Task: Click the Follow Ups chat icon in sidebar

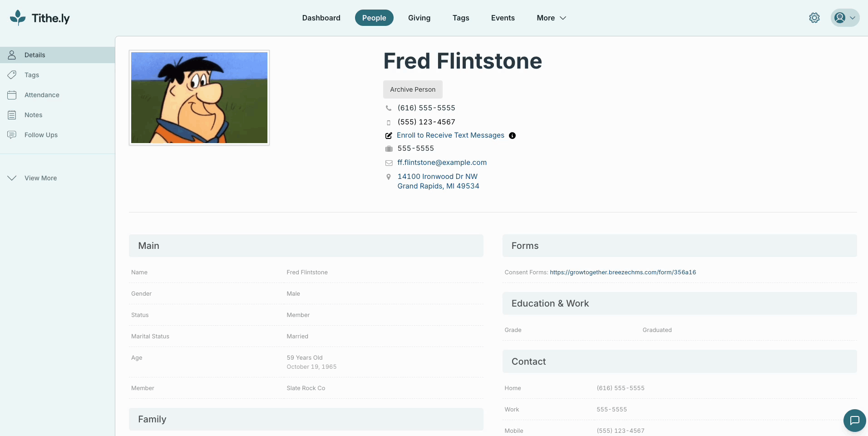Action: click(12, 135)
